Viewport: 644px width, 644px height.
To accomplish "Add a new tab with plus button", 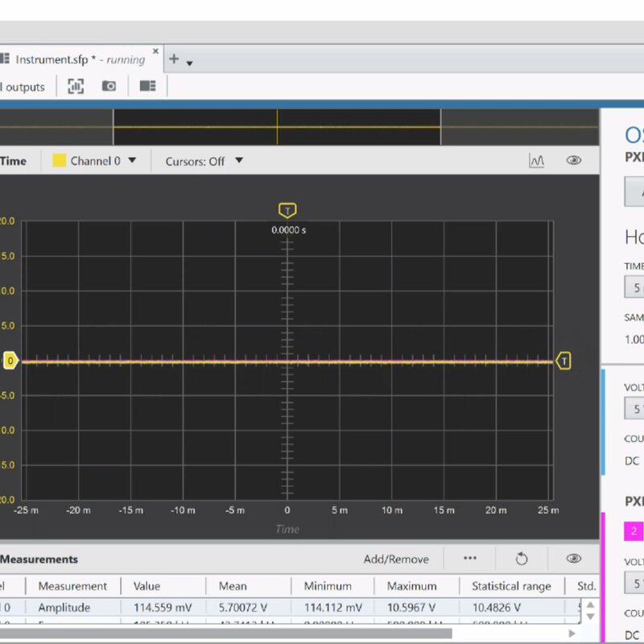I will coord(174,59).
